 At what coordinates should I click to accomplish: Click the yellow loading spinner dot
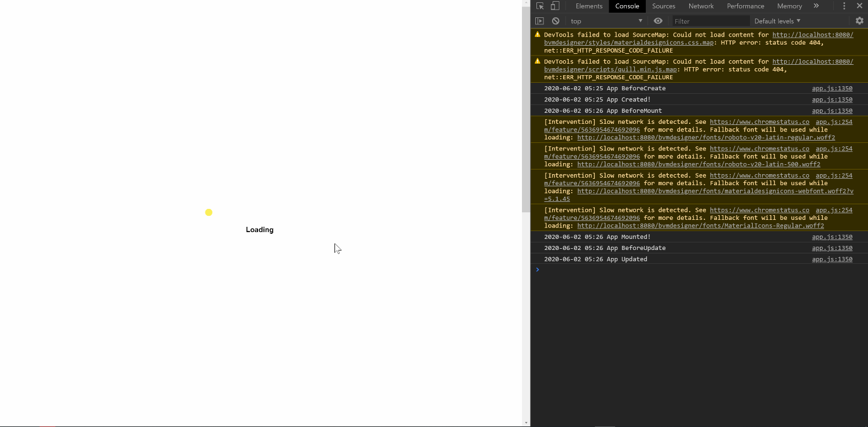[209, 212]
